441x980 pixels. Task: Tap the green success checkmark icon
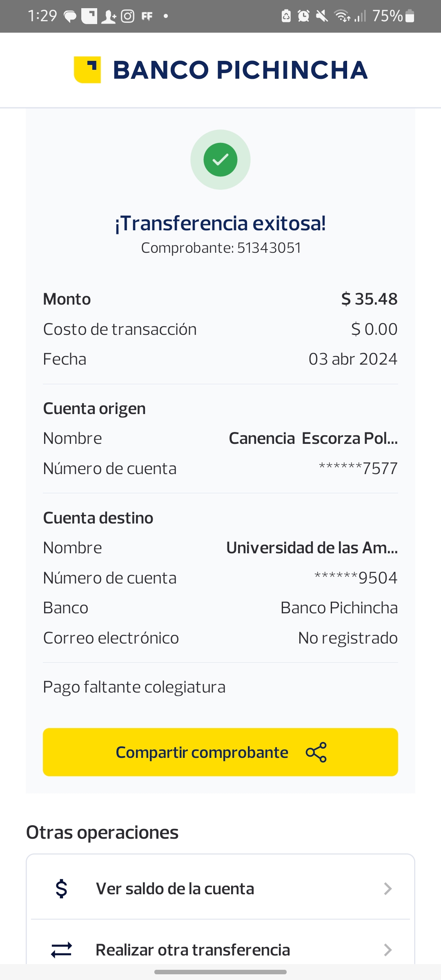click(220, 160)
